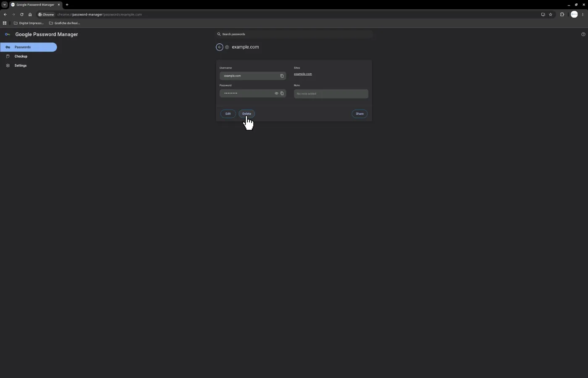Click the address bar URL
This screenshot has height=378, width=588.
100,14
